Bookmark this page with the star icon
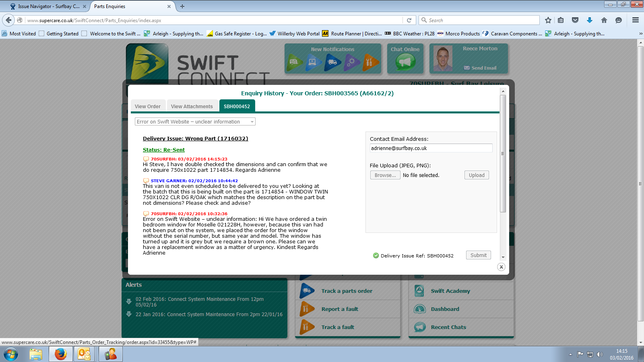This screenshot has height=362, width=644. point(548,20)
